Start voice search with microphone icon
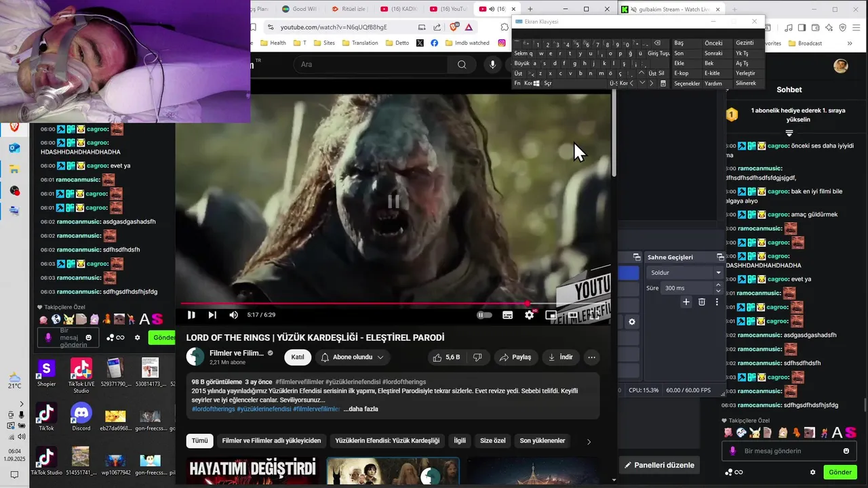The image size is (868, 488). pos(493,64)
